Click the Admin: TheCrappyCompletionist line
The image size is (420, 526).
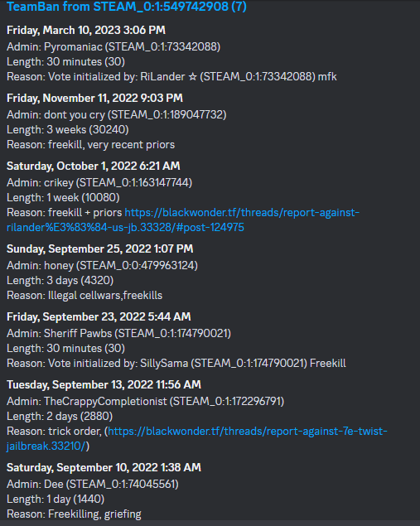(x=145, y=401)
